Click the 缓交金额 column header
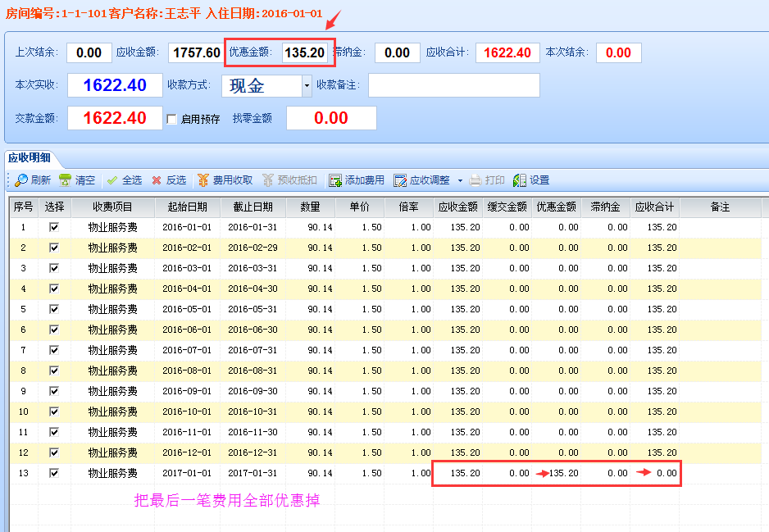Image resolution: width=769 pixels, height=532 pixels. click(x=507, y=207)
